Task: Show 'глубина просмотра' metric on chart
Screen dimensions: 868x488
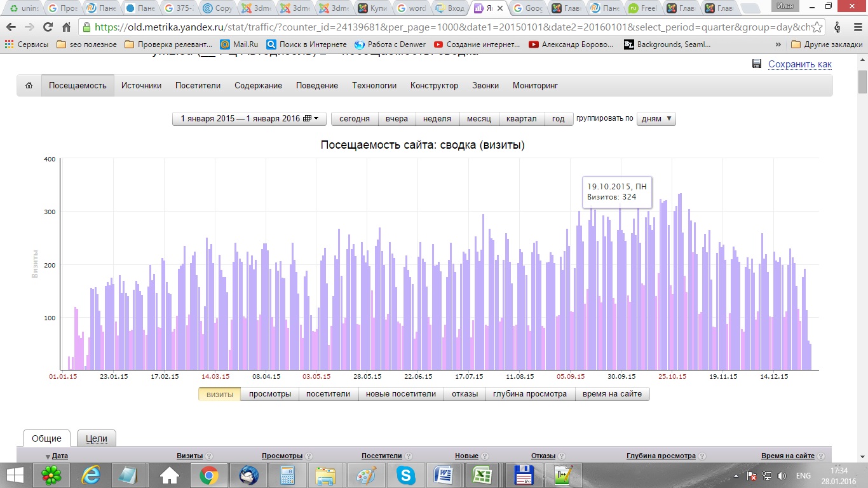Action: point(530,394)
